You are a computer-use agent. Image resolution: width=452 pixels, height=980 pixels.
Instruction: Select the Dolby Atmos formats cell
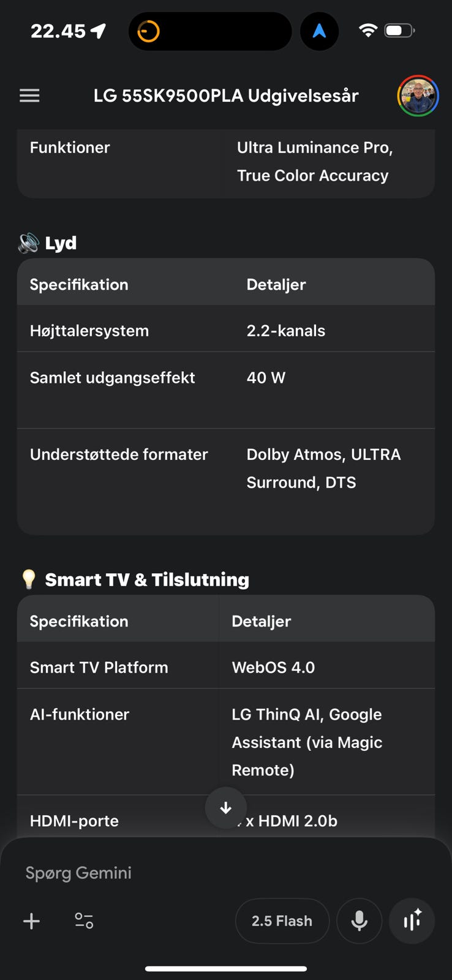323,469
